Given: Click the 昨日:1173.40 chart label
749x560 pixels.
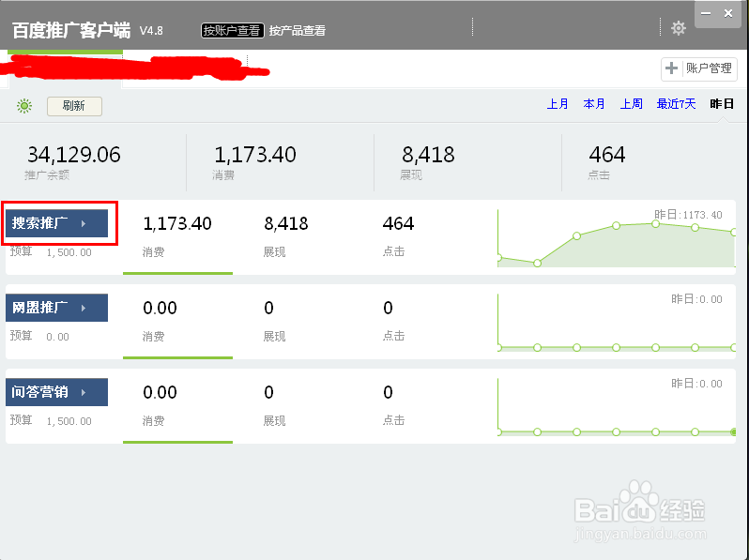Looking at the screenshot, I should click(x=688, y=215).
